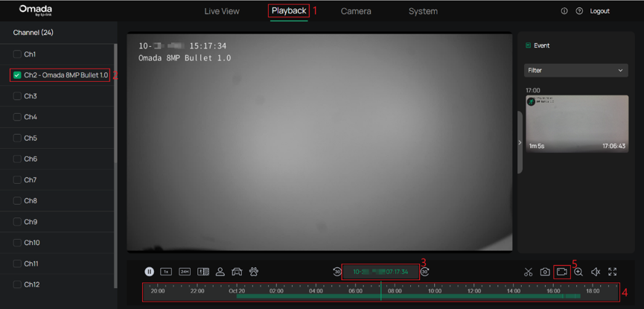The height and width of the screenshot is (309, 644).
Task: Click the Event panel icon
Action: pos(528,45)
